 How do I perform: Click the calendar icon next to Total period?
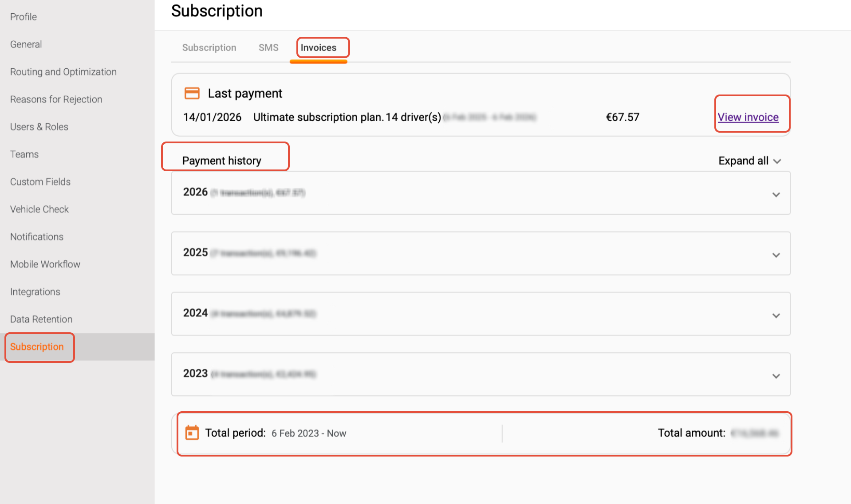tap(192, 433)
